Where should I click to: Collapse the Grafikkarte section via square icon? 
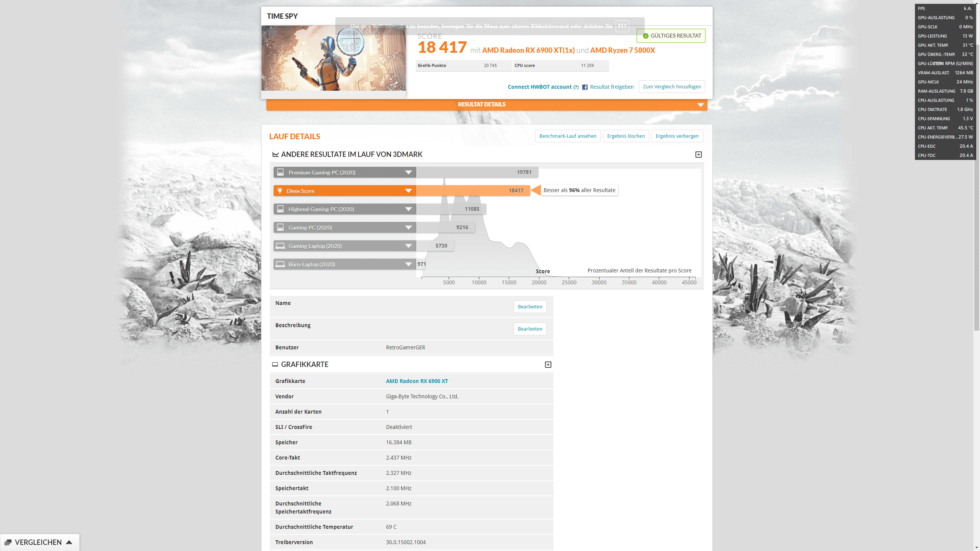point(548,365)
